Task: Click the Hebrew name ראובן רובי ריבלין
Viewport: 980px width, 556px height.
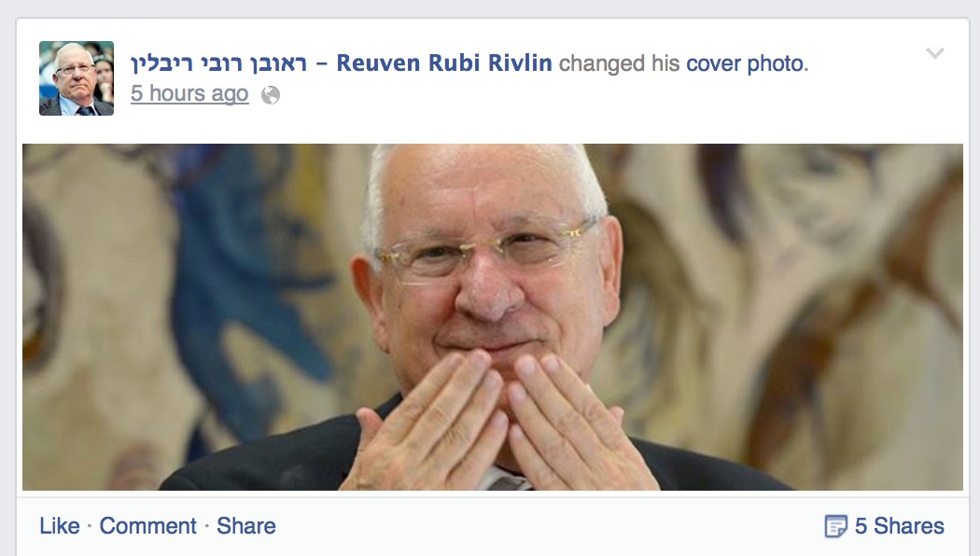Action: [218, 63]
